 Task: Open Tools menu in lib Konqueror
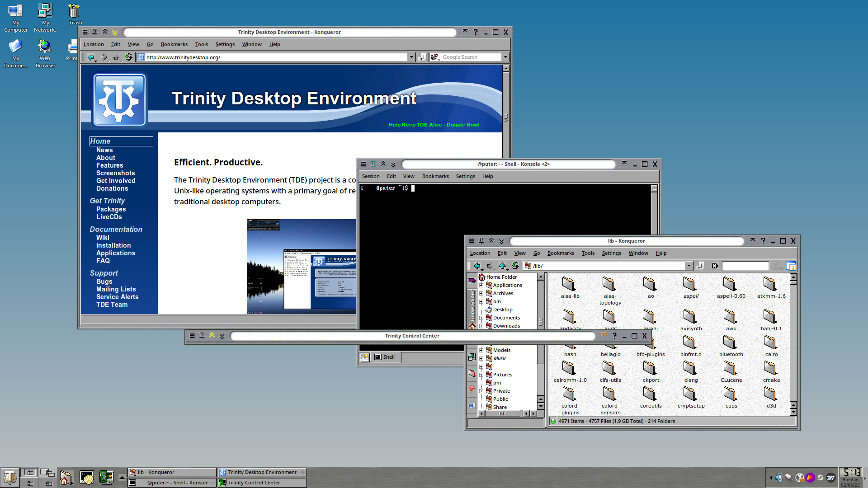(588, 253)
